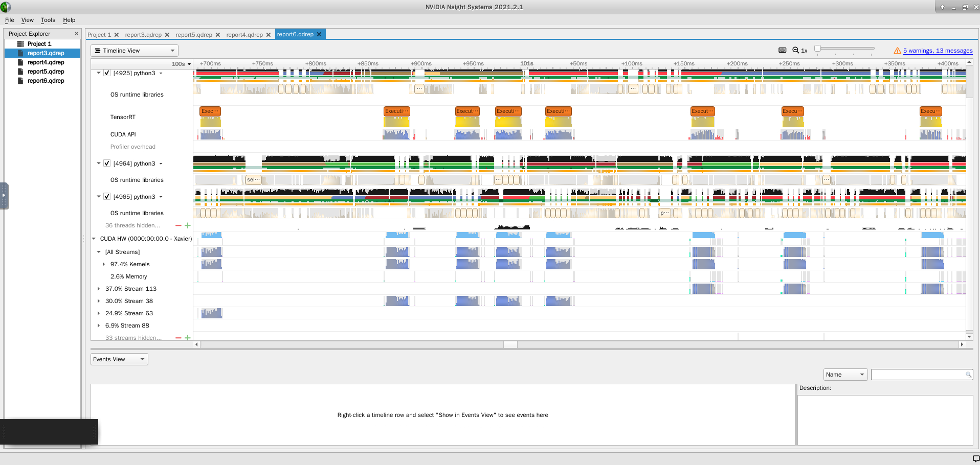
Task: Click the keep-on-top arrow in title bar
Action: click(x=943, y=7)
